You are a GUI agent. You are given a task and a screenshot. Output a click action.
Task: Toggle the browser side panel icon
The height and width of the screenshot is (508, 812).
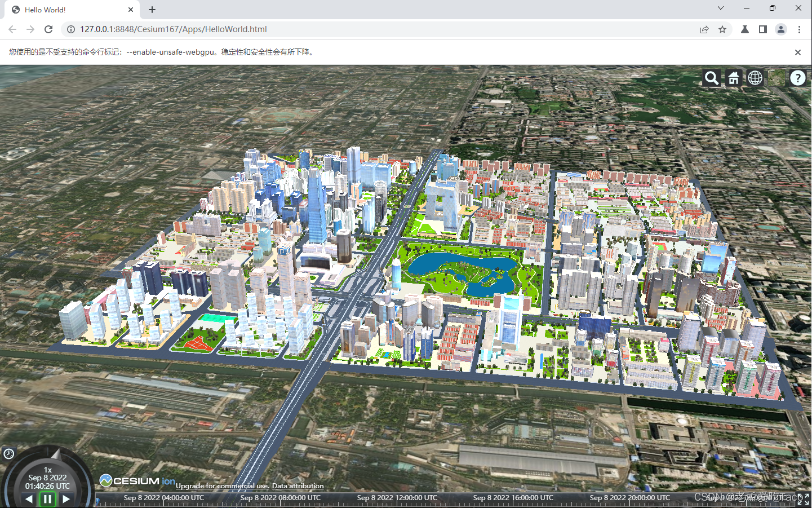click(x=763, y=29)
